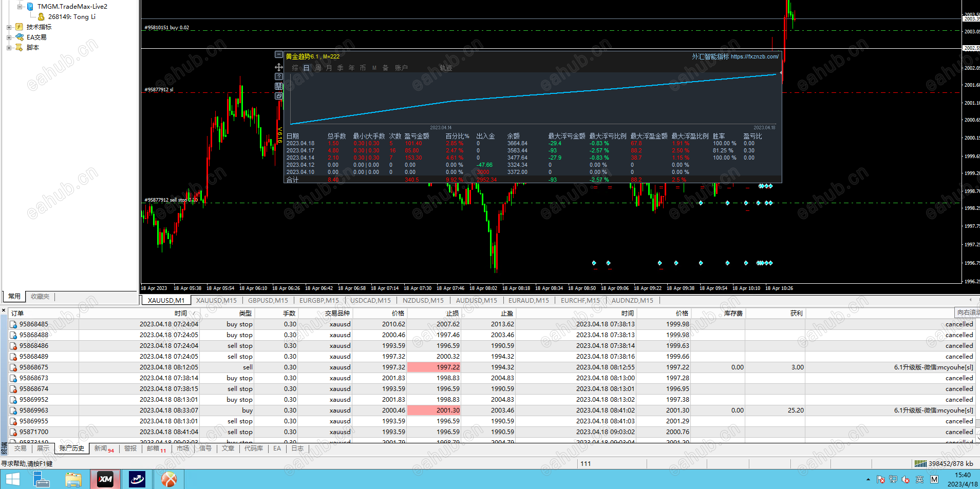The height and width of the screenshot is (489, 980).
Task: Open the orange X app on taskbar
Action: 169,480
